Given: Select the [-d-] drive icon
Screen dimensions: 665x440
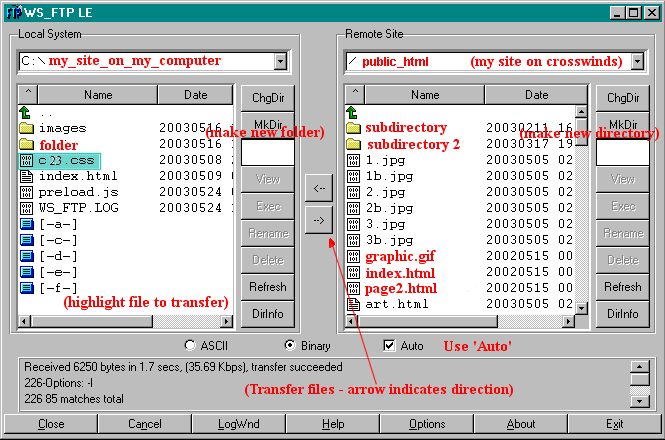Looking at the screenshot, I should (x=27, y=256).
